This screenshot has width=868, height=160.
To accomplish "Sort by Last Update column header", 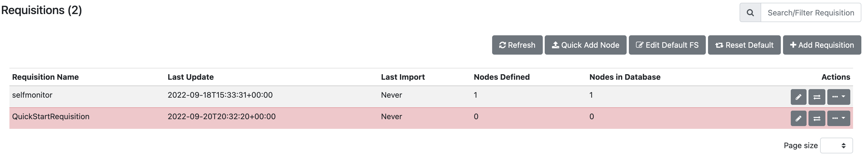I will tap(191, 77).
